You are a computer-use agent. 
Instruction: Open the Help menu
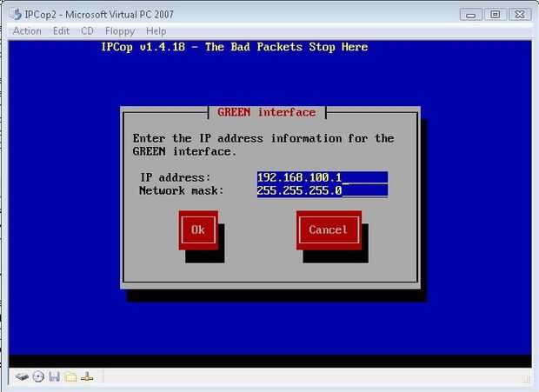(x=156, y=31)
